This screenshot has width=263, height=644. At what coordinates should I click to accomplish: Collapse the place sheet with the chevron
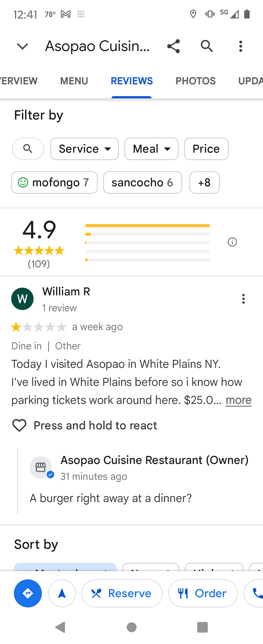point(22,46)
